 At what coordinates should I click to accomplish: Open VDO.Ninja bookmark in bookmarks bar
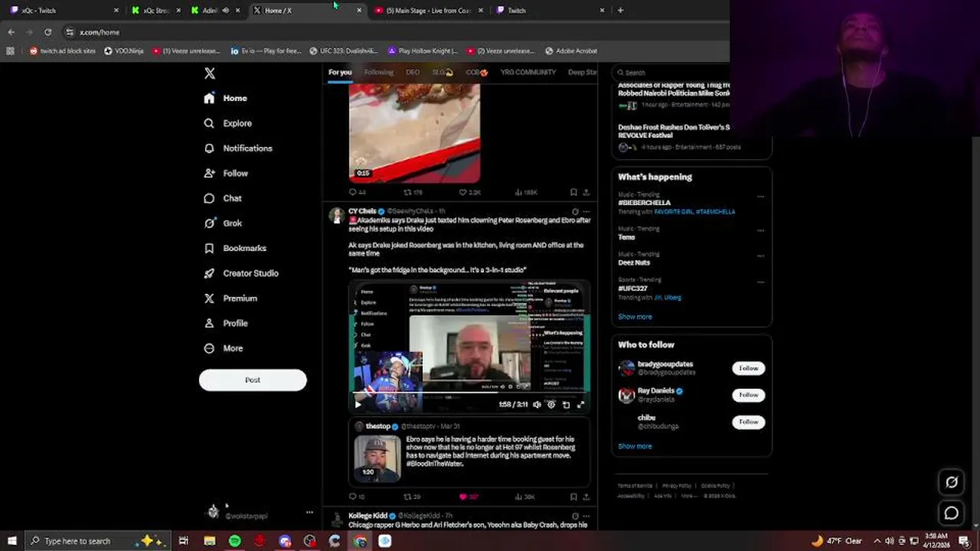pyautogui.click(x=124, y=51)
